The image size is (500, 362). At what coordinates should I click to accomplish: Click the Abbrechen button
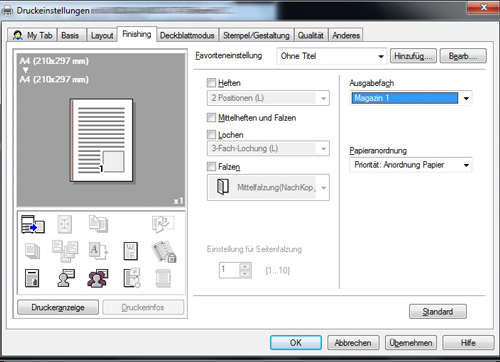(x=353, y=343)
